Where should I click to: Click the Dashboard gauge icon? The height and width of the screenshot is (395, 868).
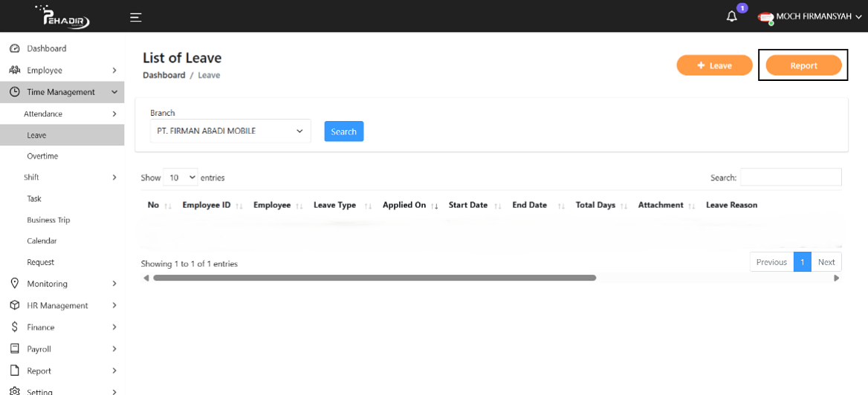(14, 48)
